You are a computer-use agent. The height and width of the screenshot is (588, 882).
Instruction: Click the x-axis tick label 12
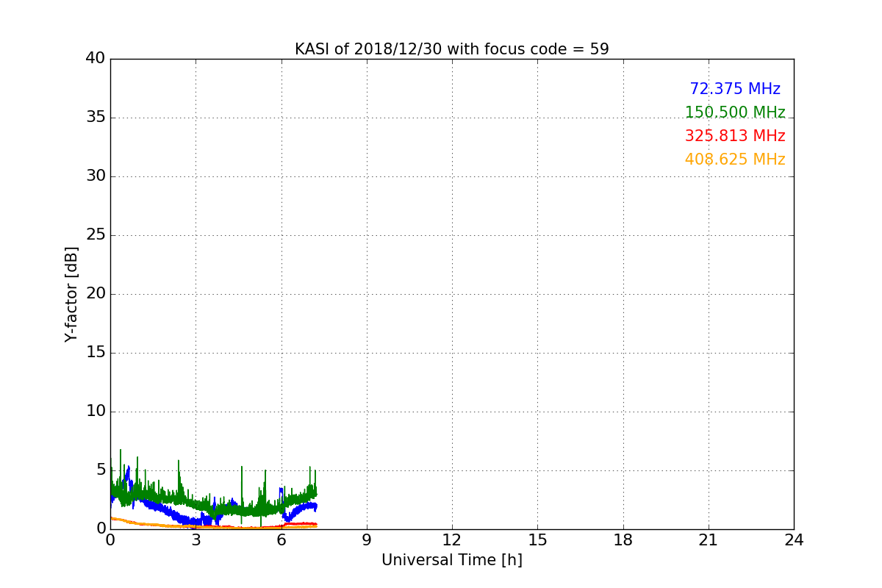tap(452, 540)
